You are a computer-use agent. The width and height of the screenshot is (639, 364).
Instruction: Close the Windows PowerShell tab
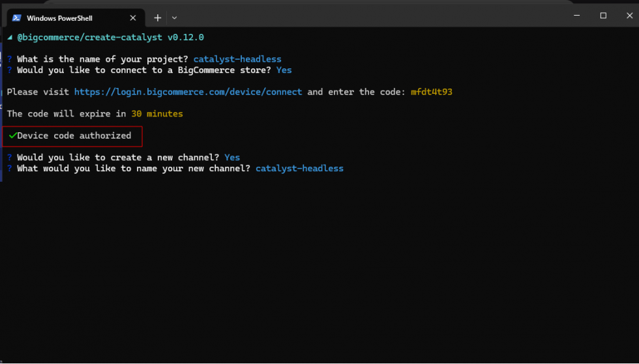point(133,18)
